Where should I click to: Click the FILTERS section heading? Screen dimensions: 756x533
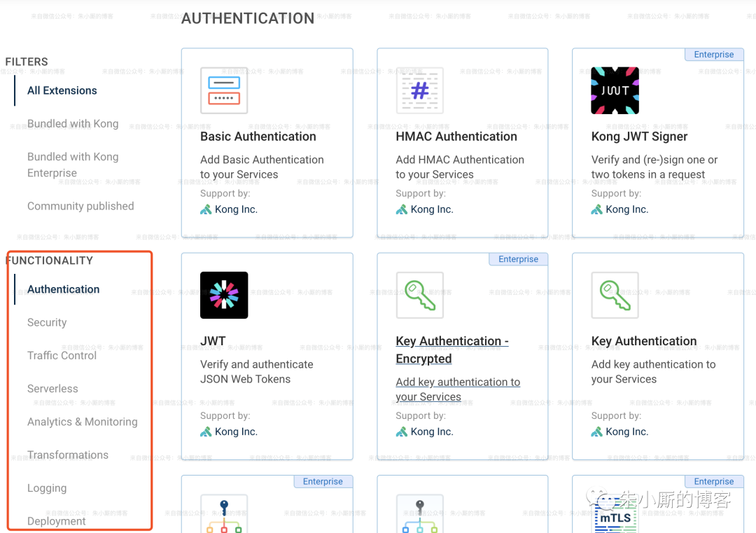[27, 62]
